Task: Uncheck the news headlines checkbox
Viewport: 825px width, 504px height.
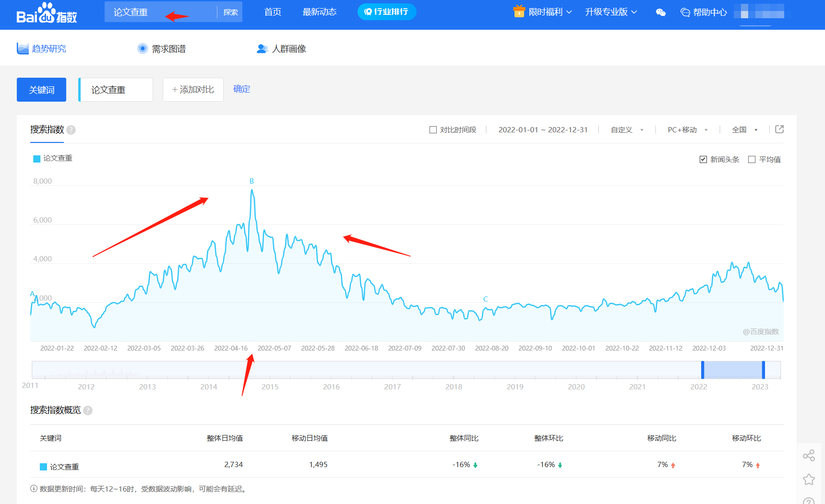Action: click(x=703, y=160)
